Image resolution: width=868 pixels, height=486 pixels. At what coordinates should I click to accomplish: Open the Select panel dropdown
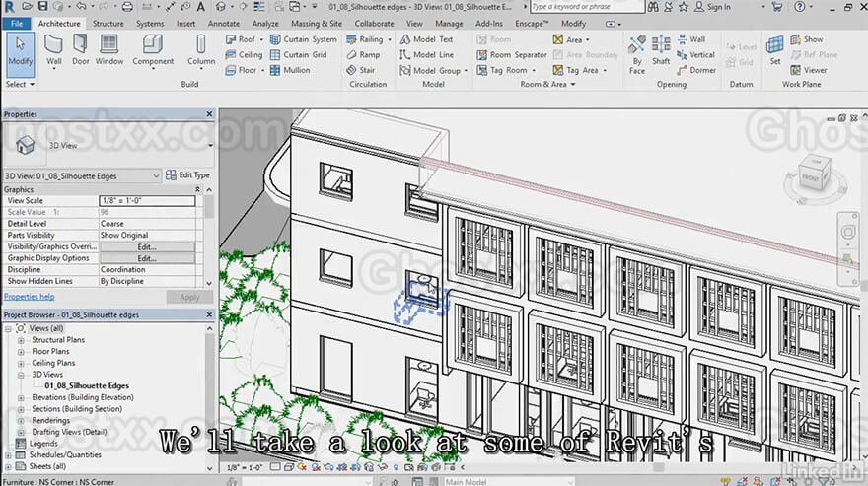coord(20,84)
